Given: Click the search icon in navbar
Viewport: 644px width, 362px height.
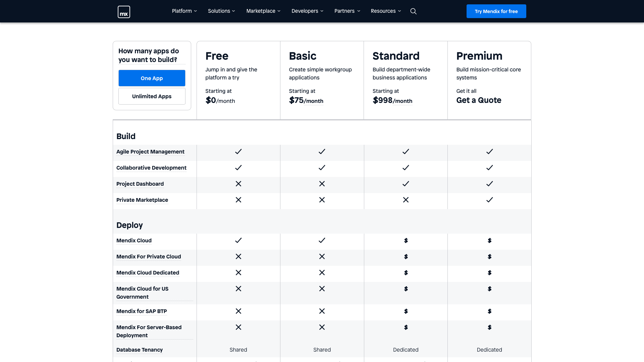Looking at the screenshot, I should click(x=413, y=11).
